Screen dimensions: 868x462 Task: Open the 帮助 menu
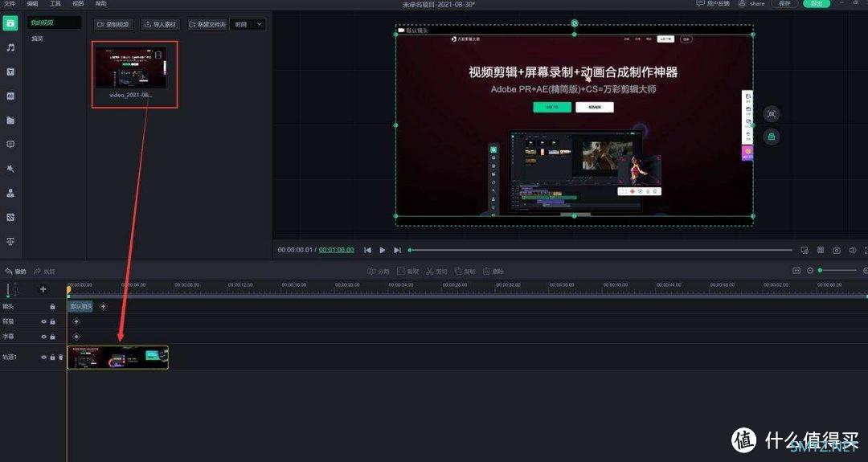[100, 4]
